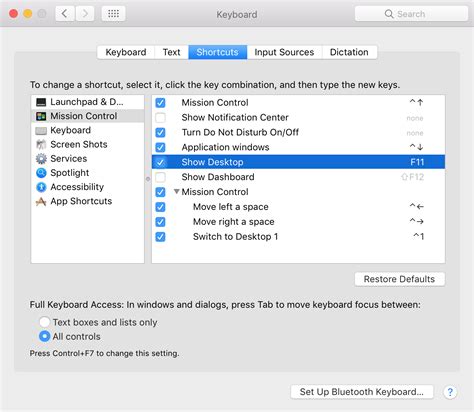Viewport: 474px width, 412px height.
Task: Select Text boxes and lists only radio
Action: (x=44, y=322)
